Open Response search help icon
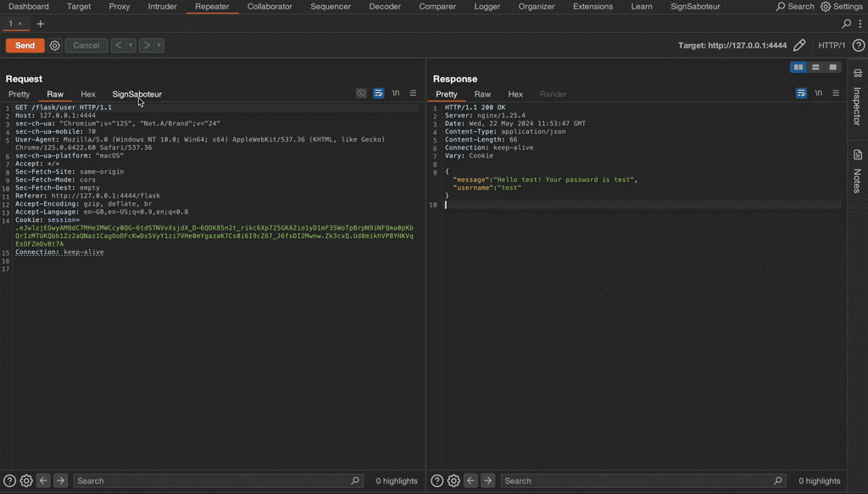Screen dimensions: 868x494 [x=437, y=480]
